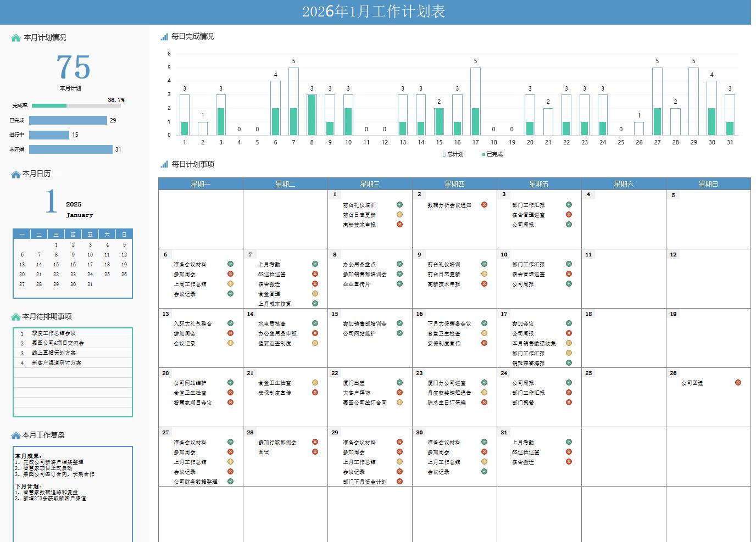Click the green check icon for 公司财务数据整理
Viewport: 756px width, 542px height.
[230, 482]
